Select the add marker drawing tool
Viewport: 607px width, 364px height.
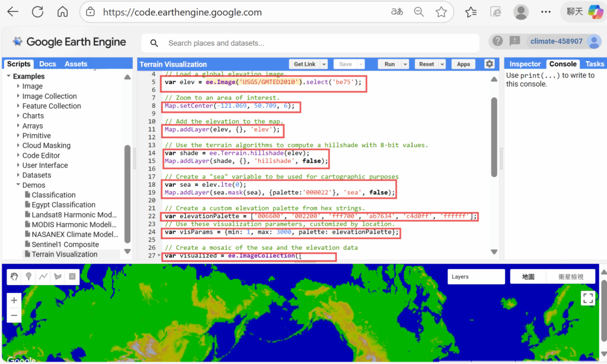coord(29,276)
